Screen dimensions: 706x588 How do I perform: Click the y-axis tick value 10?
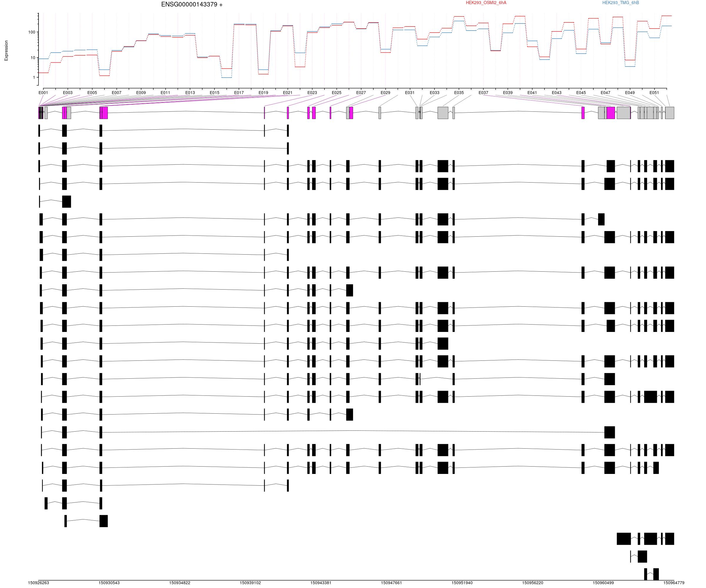click(x=33, y=58)
